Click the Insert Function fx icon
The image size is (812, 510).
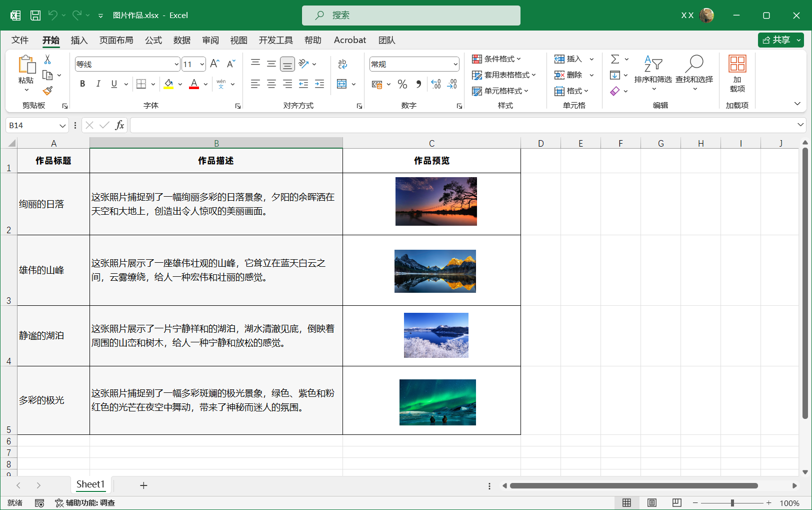[x=119, y=125]
